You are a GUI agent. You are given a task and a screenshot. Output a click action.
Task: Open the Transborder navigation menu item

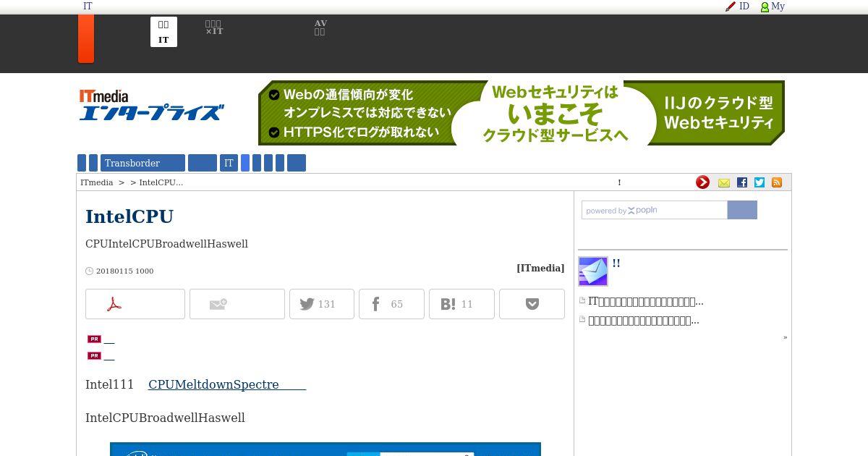[x=142, y=163]
